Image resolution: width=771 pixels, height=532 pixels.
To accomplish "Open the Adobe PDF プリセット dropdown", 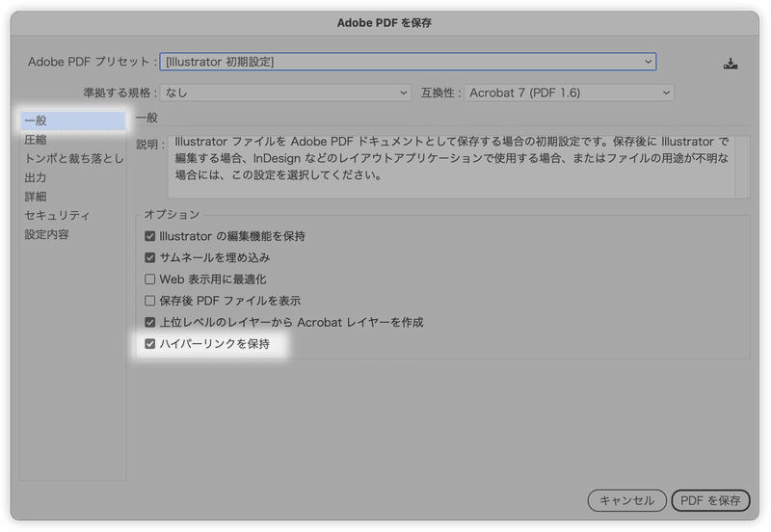I will pyautogui.click(x=408, y=62).
